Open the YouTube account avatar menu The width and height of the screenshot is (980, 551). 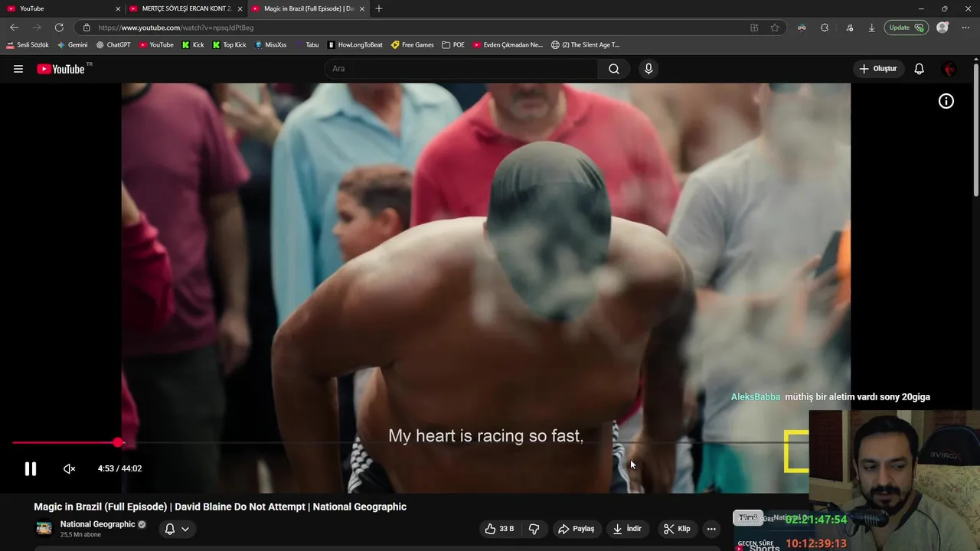pyautogui.click(x=949, y=69)
